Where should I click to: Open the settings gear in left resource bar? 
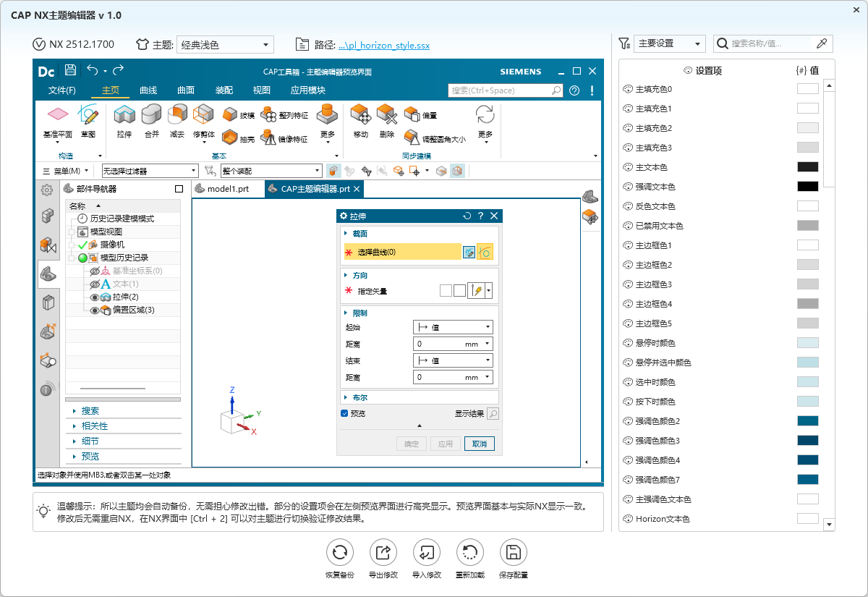(x=46, y=190)
